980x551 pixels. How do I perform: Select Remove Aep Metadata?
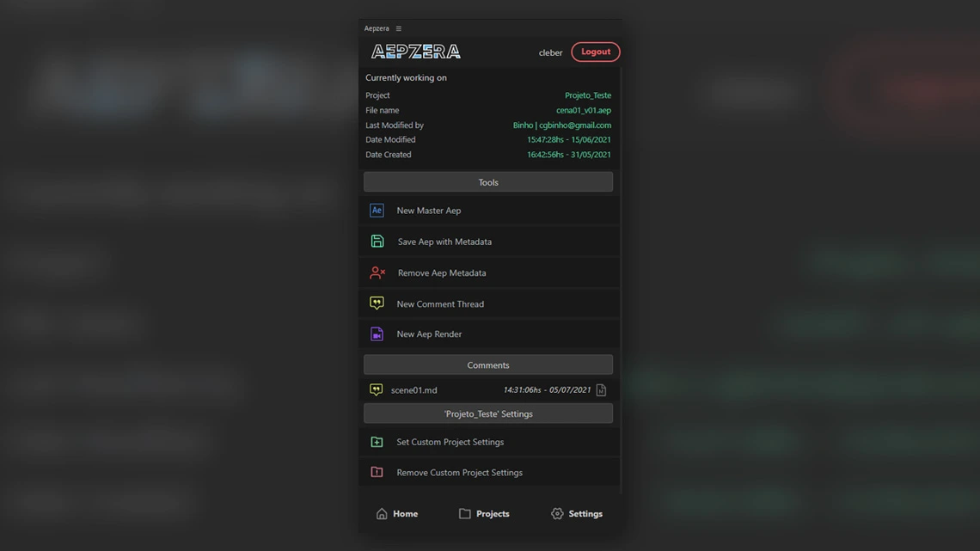(489, 272)
